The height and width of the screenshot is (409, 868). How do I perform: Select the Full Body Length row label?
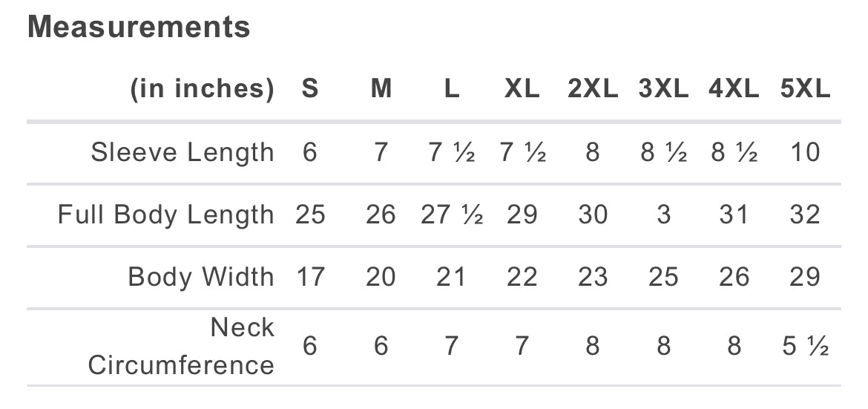(166, 215)
